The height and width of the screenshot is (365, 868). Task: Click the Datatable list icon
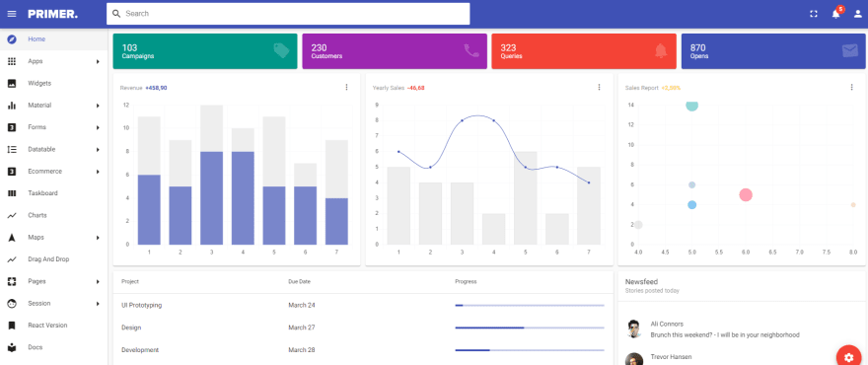12,150
